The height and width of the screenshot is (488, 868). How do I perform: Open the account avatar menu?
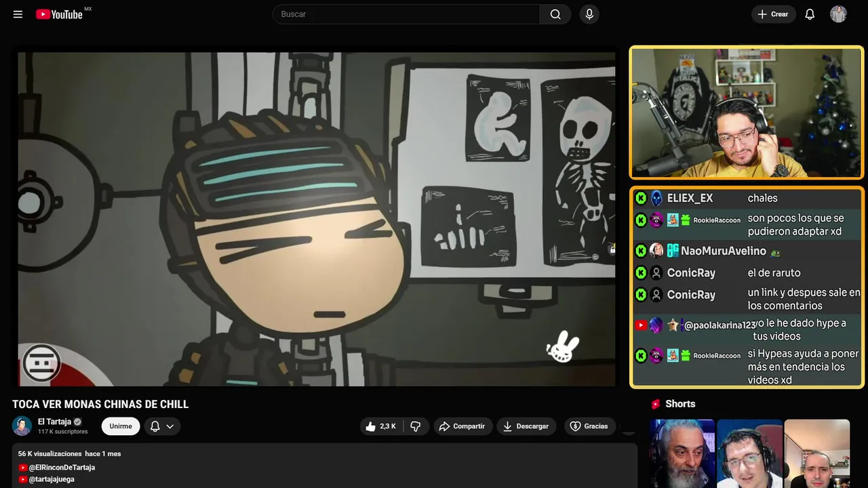[x=838, y=14]
